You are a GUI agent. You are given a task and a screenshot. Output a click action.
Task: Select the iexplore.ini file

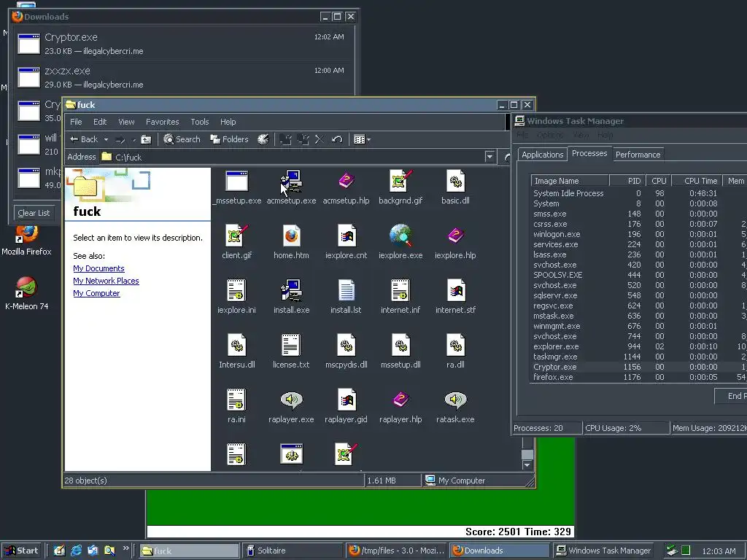point(237,297)
